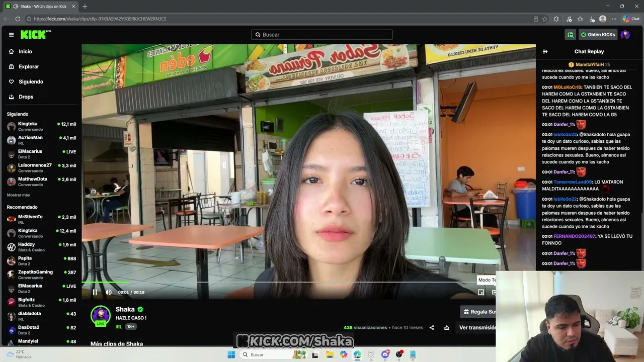
Task: Select the Shaka clips browser tab
Action: 40,7
